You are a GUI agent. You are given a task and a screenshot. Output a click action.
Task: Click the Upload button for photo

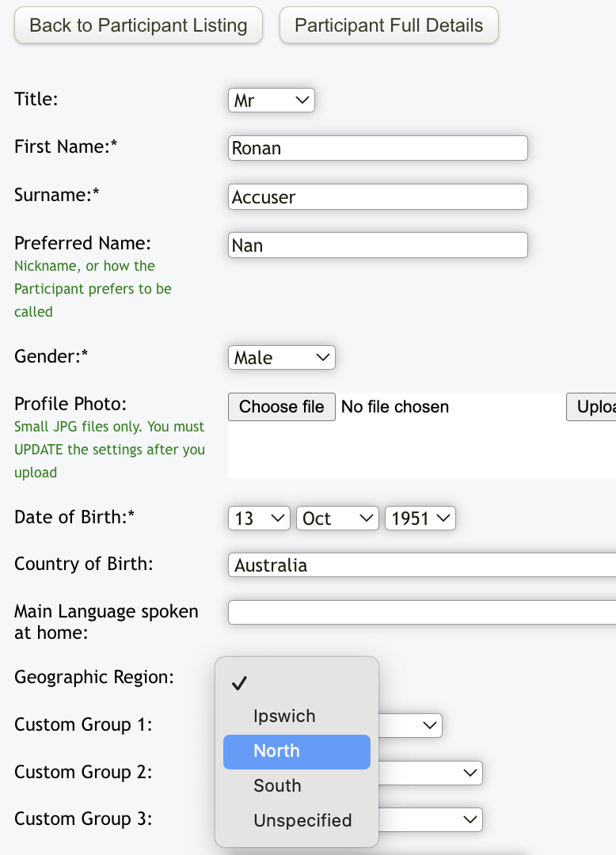pos(591,407)
